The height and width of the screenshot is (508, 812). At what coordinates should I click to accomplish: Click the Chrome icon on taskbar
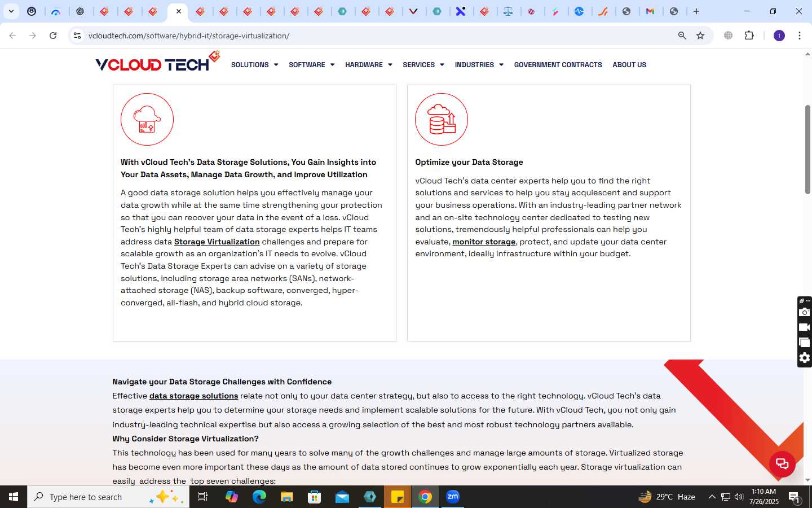click(425, 497)
